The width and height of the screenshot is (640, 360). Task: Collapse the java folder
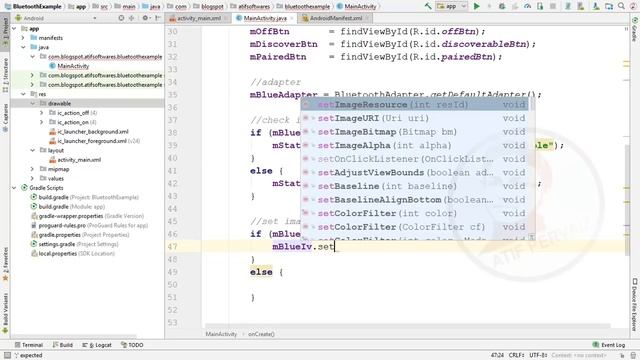coord(23,47)
